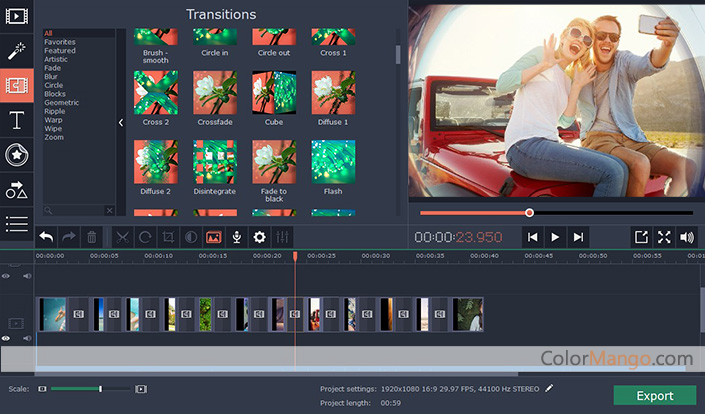Image resolution: width=705 pixels, height=414 pixels.
Task: Open the Callouts shapes panel
Action: tap(16, 189)
